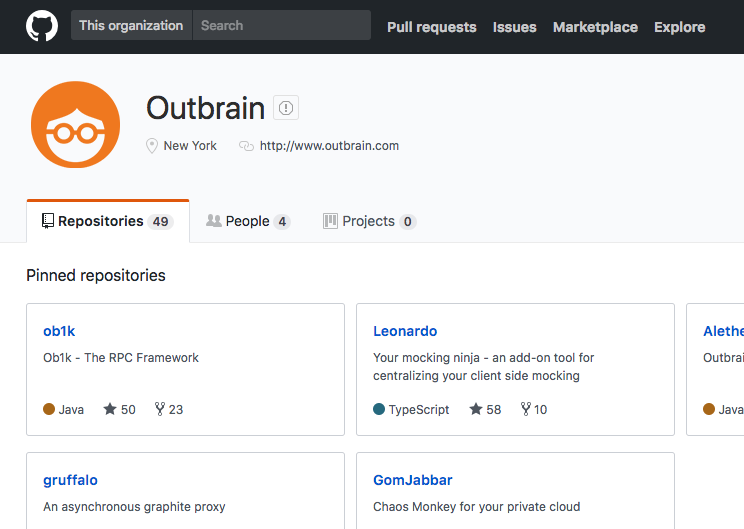Open Issues in the header
Screen dimensions: 744x529
514,27
